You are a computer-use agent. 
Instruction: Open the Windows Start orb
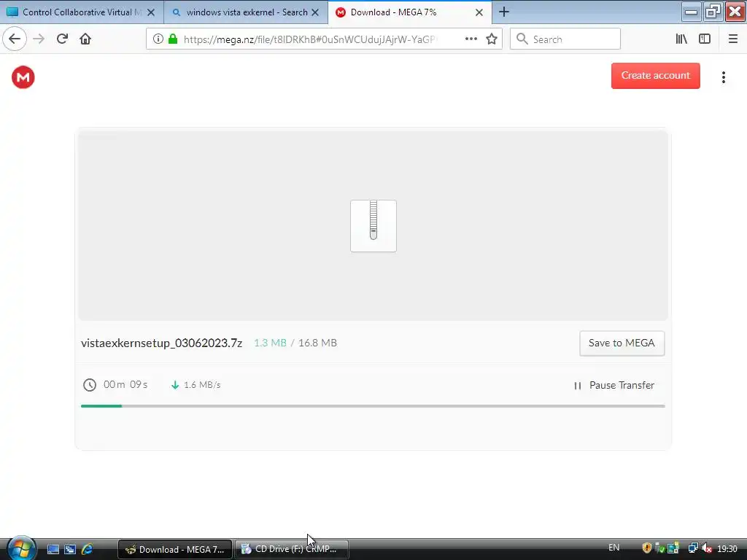coord(20,548)
